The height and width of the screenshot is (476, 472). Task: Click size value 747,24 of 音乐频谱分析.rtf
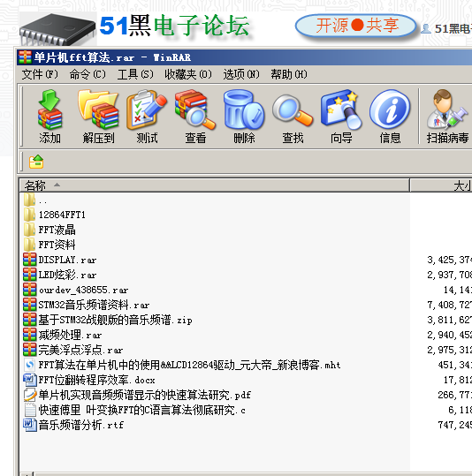click(x=454, y=425)
